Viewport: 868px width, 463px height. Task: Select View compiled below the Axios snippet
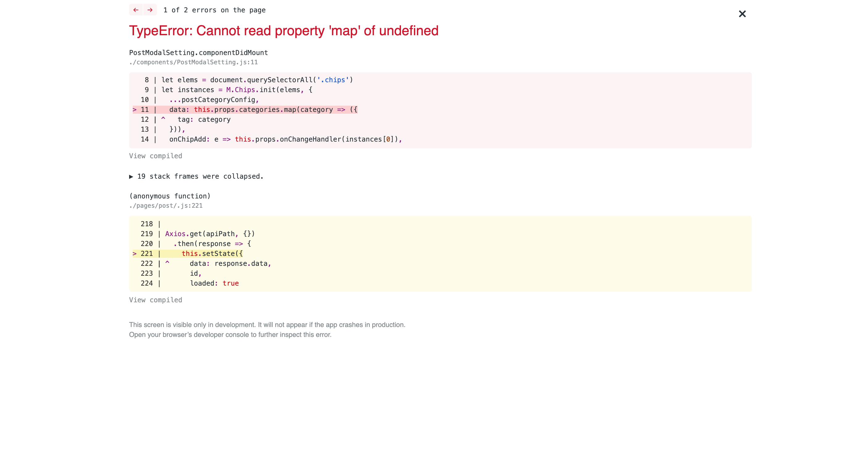(155, 299)
